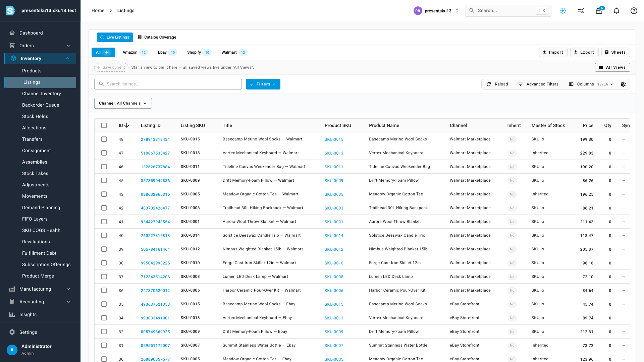This screenshot has height=362, width=644.
Task: Open Advanced Filters
Action: [538, 84]
